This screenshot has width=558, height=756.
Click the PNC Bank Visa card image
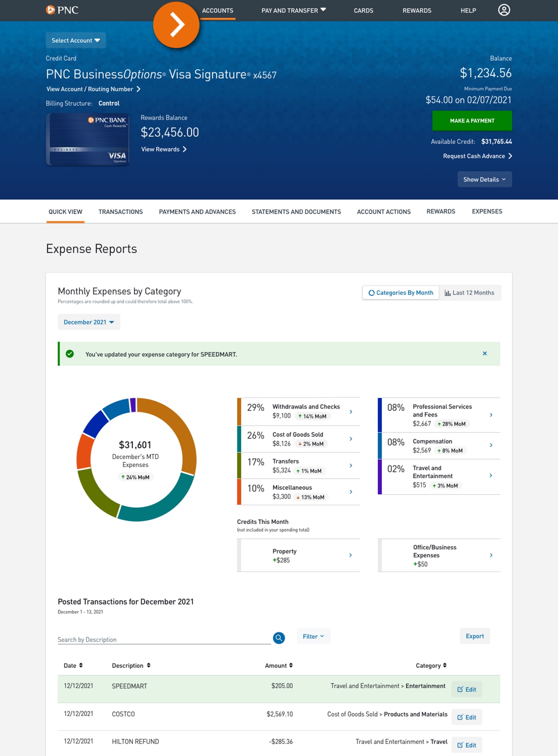click(x=88, y=139)
